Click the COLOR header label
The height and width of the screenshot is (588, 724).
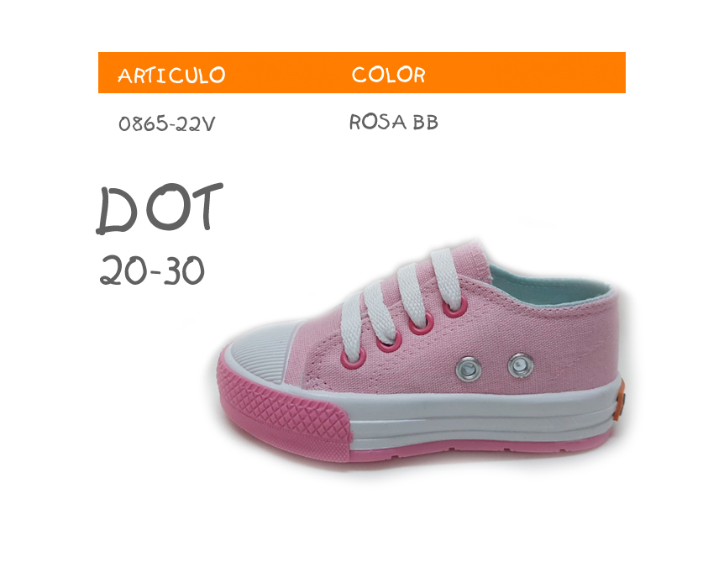pos(388,75)
